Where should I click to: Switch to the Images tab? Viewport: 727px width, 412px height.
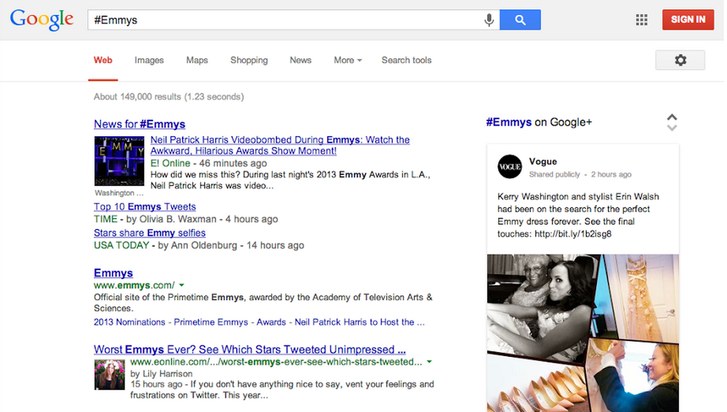[x=149, y=61]
